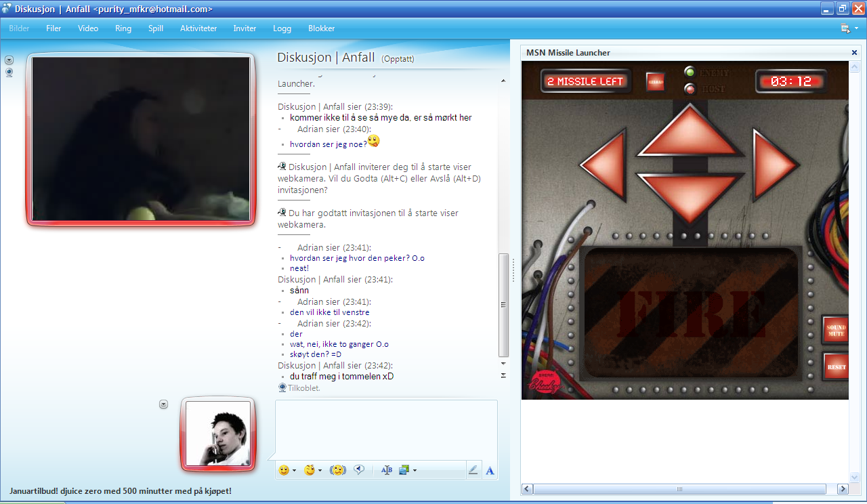Open the Aktiviteter menu

(x=198, y=28)
